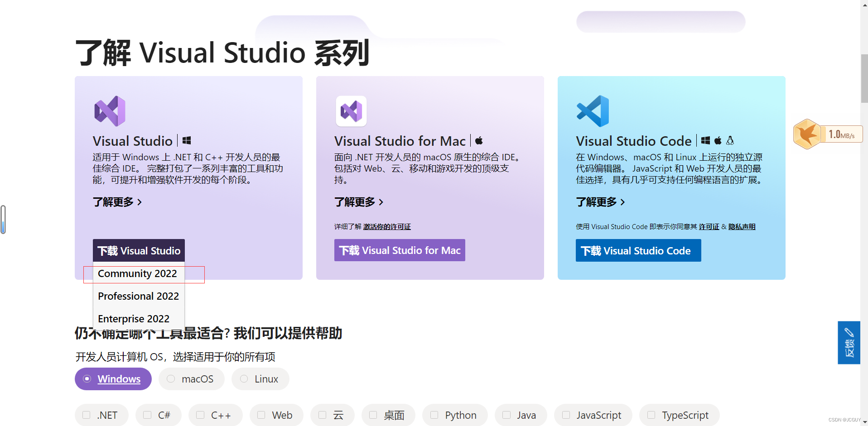This screenshot has height=426, width=868.
Task: Check the Python checkbox
Action: pos(434,415)
